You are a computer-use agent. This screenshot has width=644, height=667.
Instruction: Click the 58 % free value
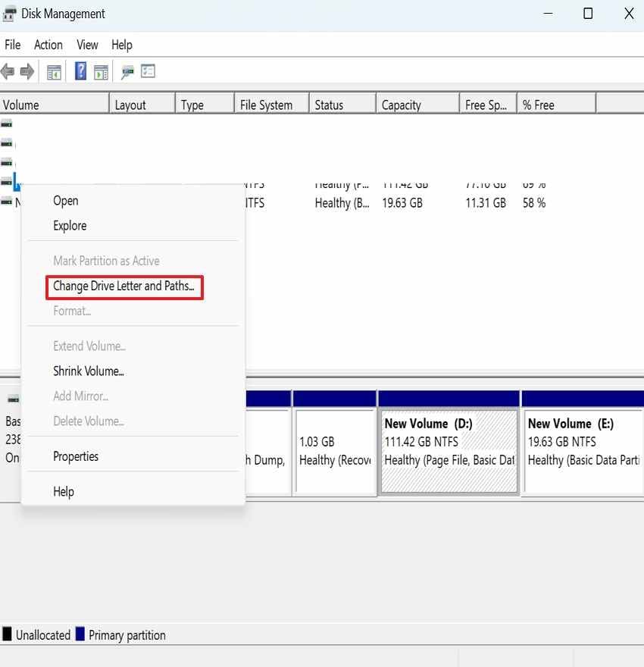[534, 203]
